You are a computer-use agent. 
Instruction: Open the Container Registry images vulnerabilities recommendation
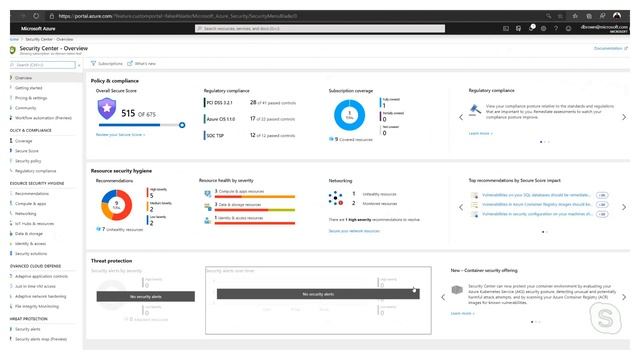point(537,204)
